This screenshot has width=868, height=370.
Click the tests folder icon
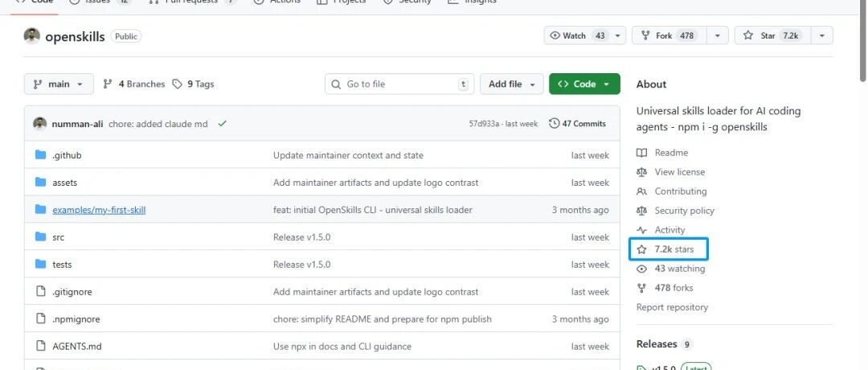pyautogui.click(x=40, y=264)
